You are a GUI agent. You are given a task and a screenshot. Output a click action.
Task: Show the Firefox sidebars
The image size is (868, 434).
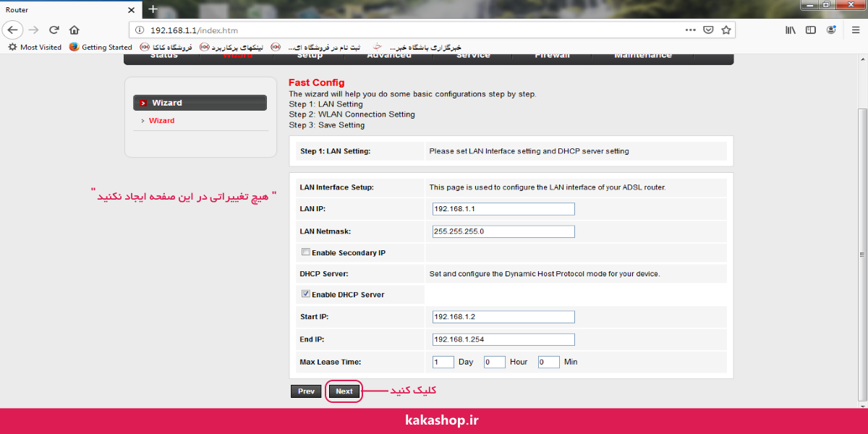click(811, 30)
